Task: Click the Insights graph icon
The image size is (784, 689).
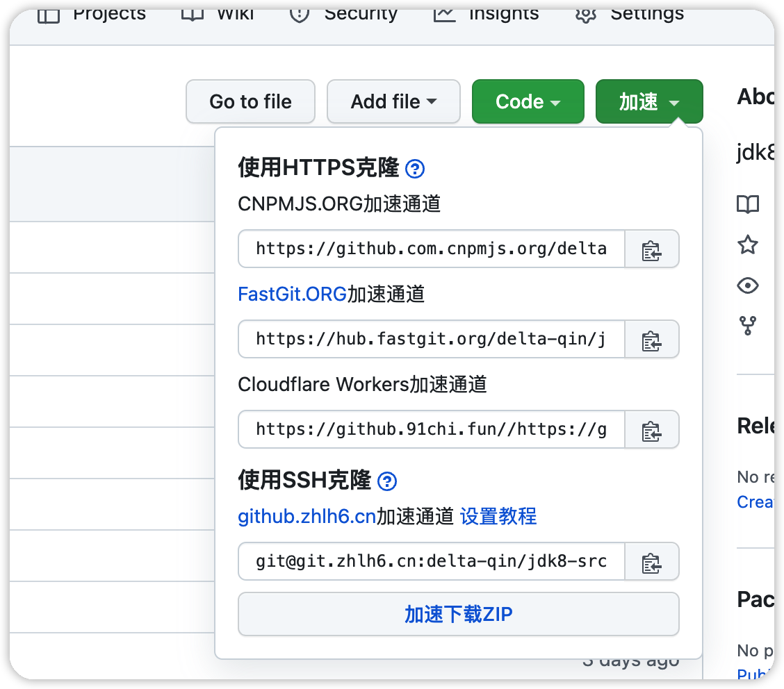Action: click(445, 15)
